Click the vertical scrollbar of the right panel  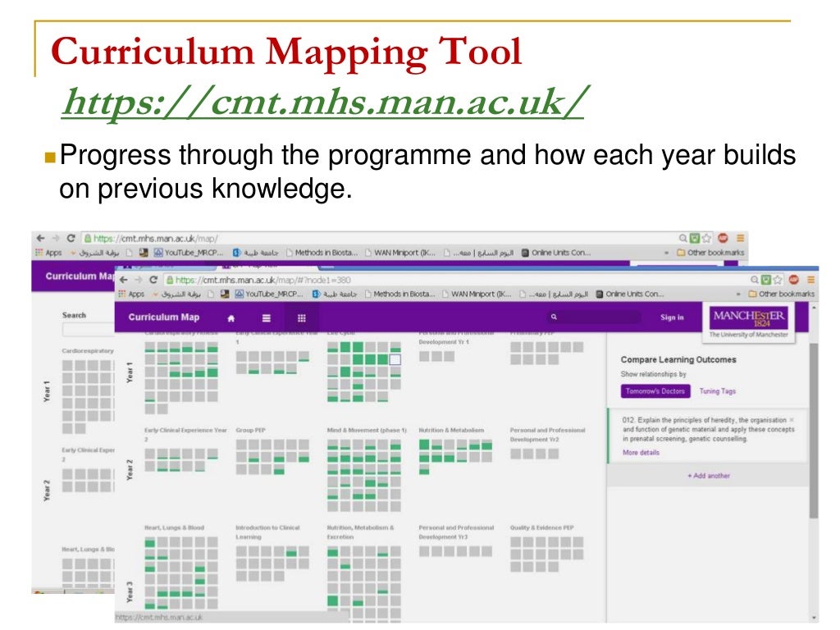point(814,430)
